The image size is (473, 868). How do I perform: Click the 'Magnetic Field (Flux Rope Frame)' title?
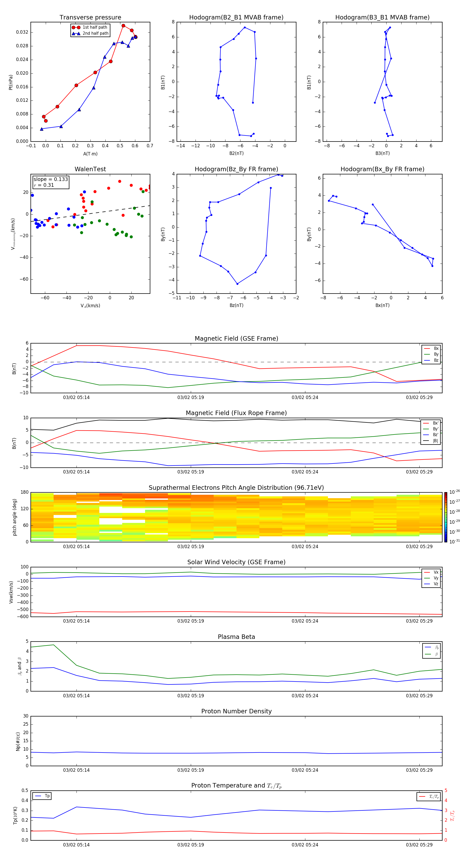236,413
